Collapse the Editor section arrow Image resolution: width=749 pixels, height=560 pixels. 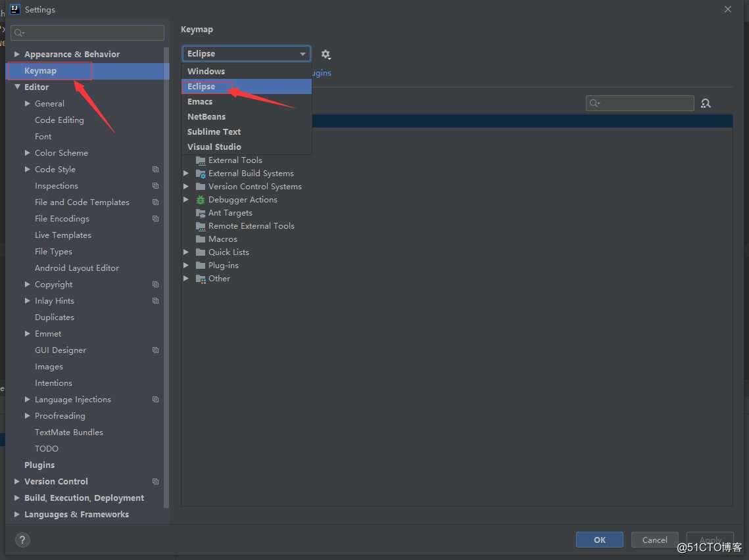(17, 87)
